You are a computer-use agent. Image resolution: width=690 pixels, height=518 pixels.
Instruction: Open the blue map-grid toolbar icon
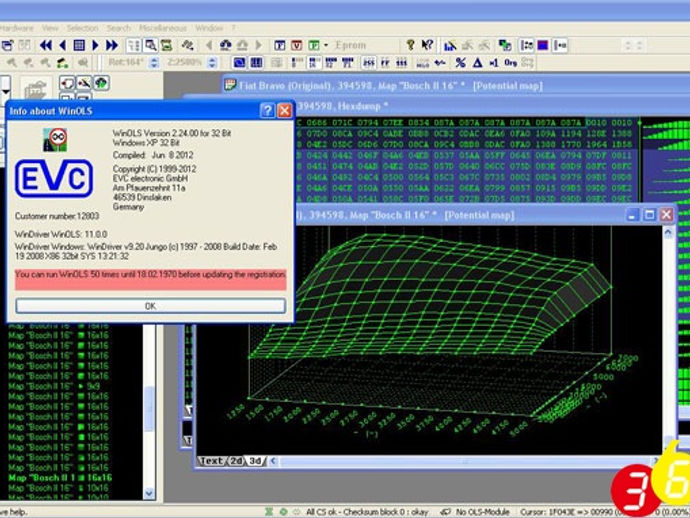79,45
